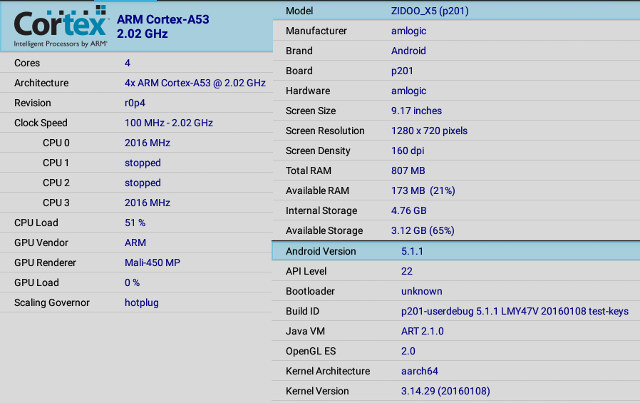Select the 'ARM Cortex-A53 2.02 GHz' header text

pos(163,27)
